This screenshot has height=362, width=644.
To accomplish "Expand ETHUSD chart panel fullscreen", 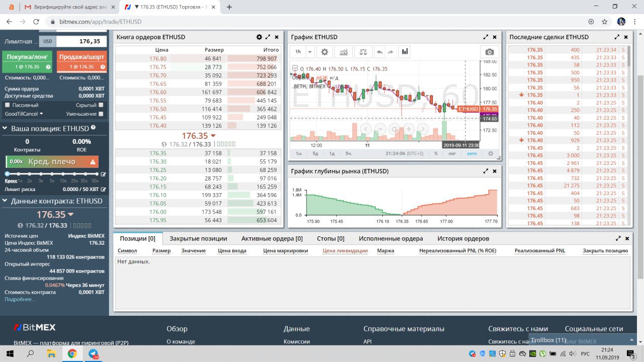I will [x=486, y=37].
